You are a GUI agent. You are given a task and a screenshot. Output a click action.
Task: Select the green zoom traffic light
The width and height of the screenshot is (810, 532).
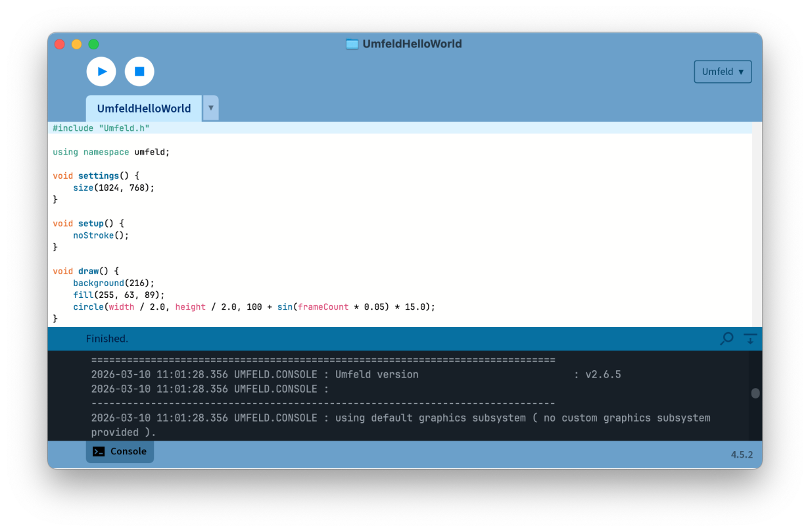click(93, 44)
